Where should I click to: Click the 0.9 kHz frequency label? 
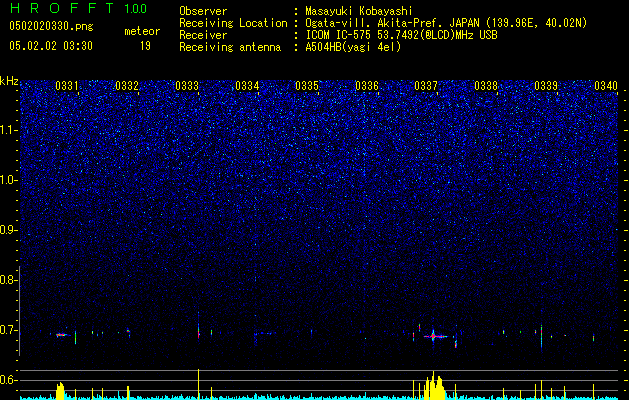click(9, 230)
